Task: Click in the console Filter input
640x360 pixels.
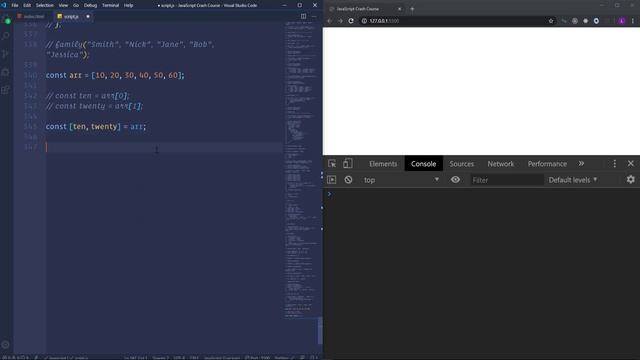Action: (x=507, y=180)
